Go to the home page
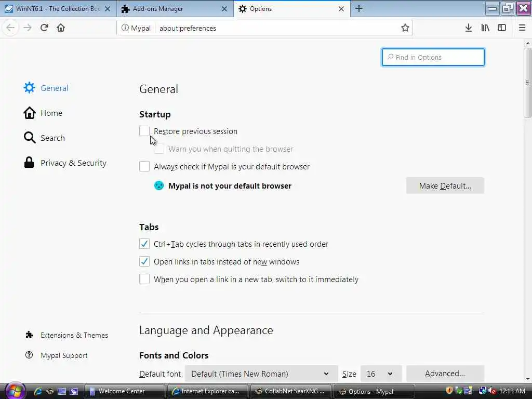This screenshot has width=532, height=399. tap(61, 28)
